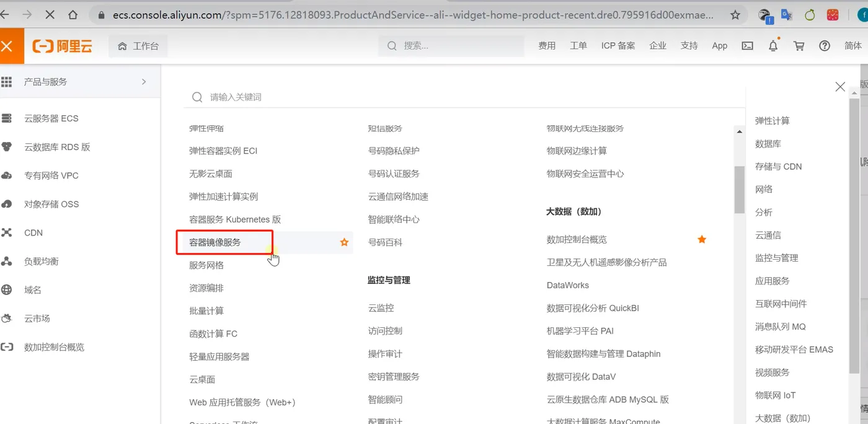This screenshot has height=424, width=868.
Task: Open the 费用 menu
Action: (547, 46)
